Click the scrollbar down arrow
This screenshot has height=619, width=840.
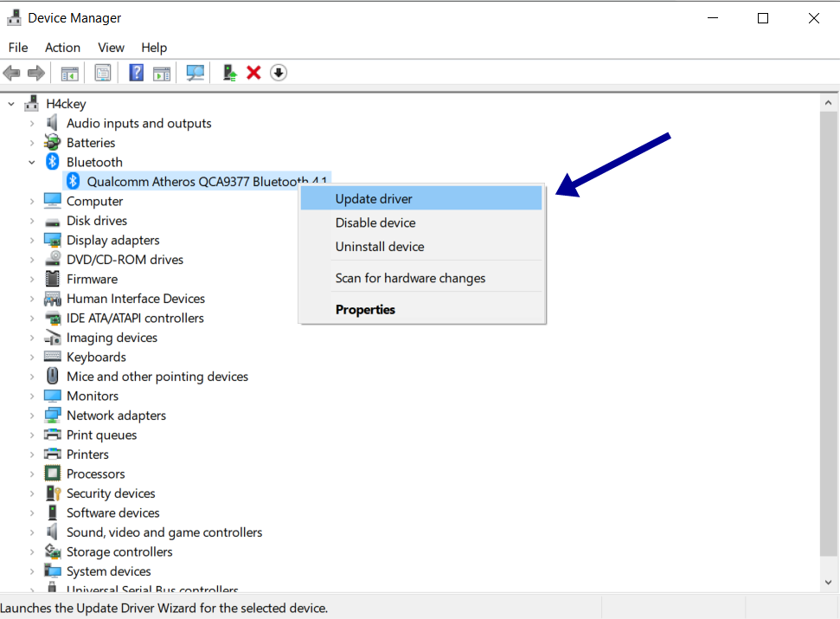pos(830,582)
